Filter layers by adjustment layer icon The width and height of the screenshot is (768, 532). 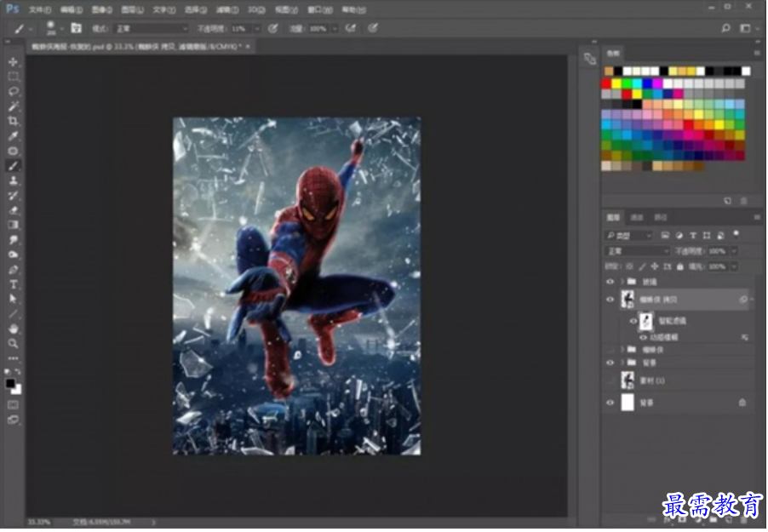[x=679, y=236]
